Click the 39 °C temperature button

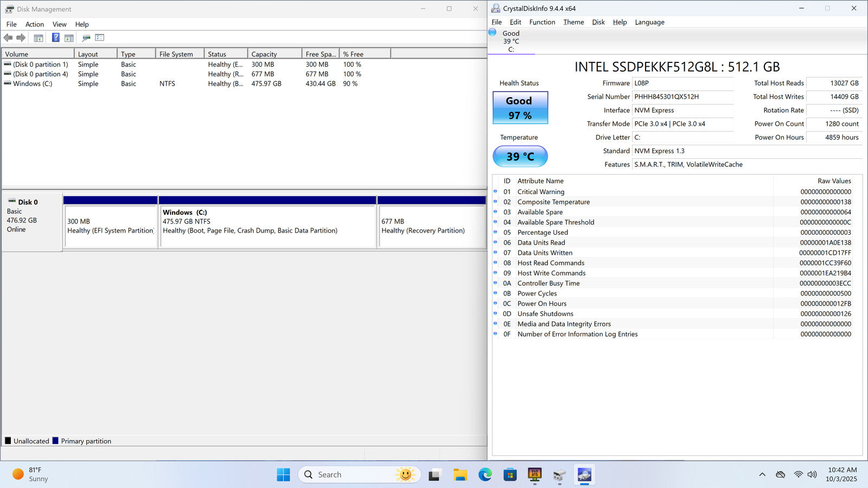coord(520,157)
